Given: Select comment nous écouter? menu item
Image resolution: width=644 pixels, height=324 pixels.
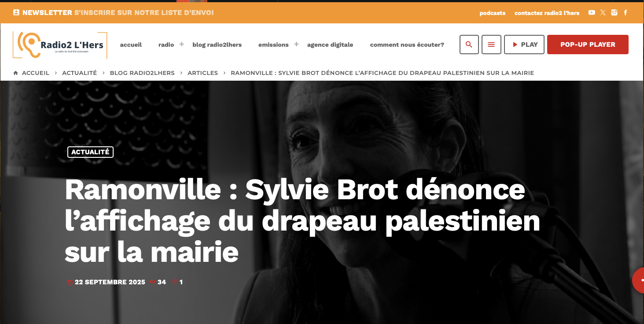Looking at the screenshot, I should [x=407, y=45].
